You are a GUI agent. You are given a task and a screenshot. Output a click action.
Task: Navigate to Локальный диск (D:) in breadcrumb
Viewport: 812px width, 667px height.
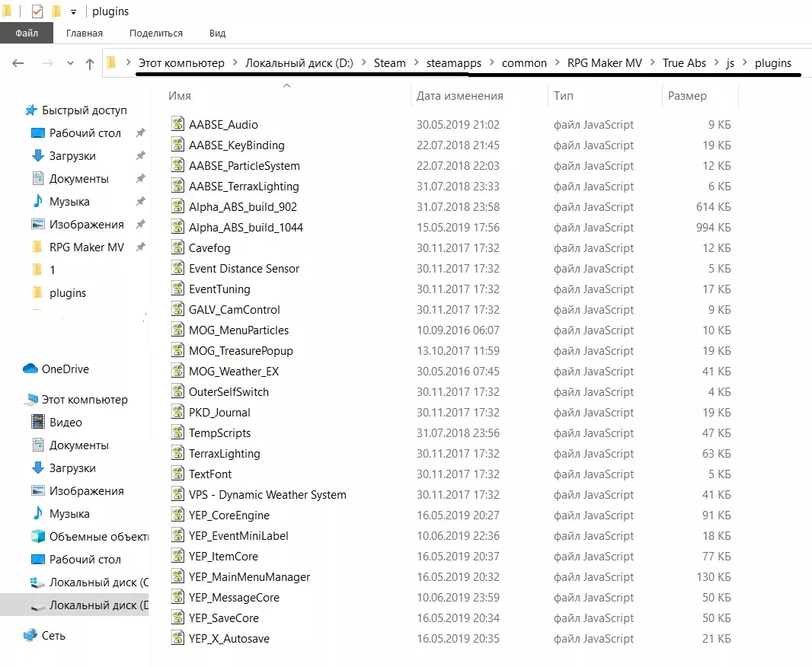coord(299,63)
